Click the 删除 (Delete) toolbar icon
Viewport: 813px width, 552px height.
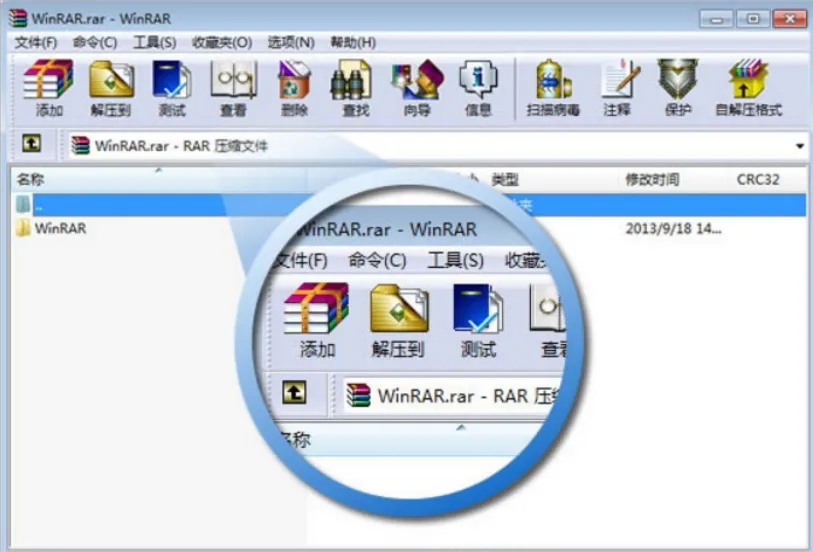tap(295, 87)
